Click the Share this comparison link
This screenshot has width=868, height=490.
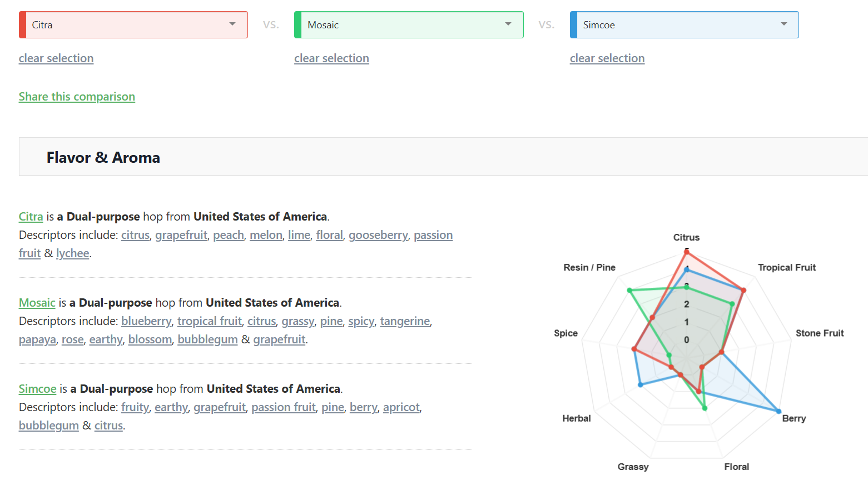77,97
